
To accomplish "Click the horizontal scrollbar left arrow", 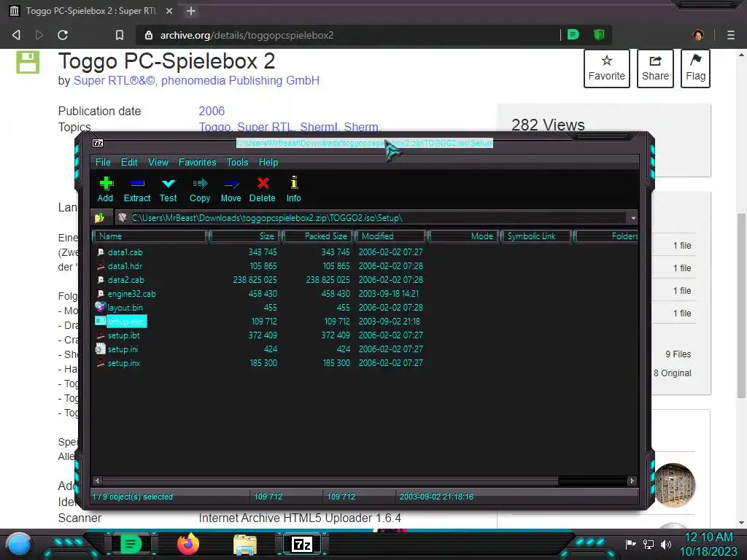I will [x=97, y=481].
